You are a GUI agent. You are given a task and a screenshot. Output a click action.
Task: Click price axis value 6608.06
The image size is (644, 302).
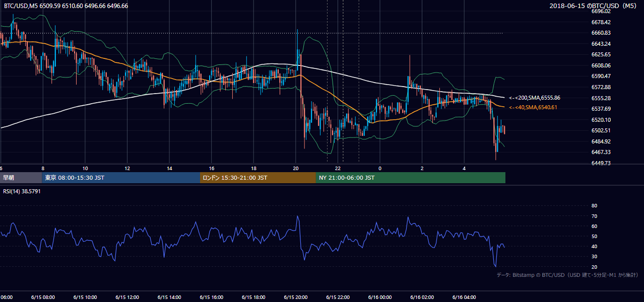(x=601, y=65)
